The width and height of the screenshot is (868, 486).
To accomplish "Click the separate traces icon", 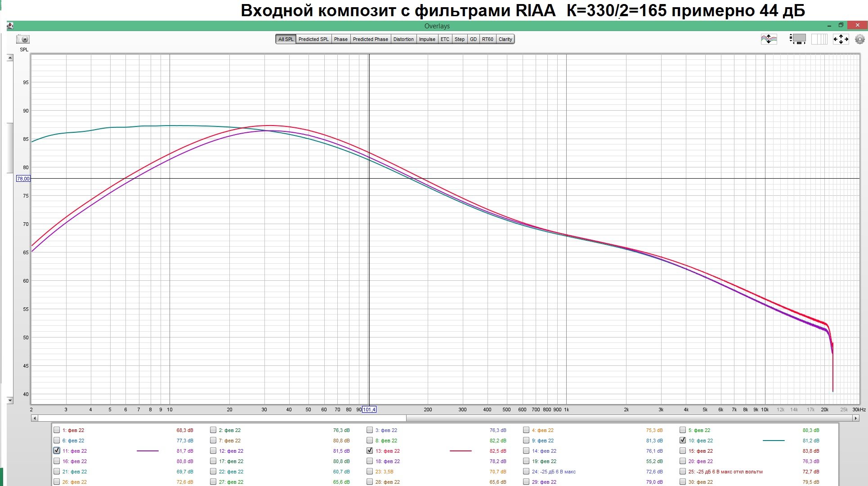I will [769, 39].
